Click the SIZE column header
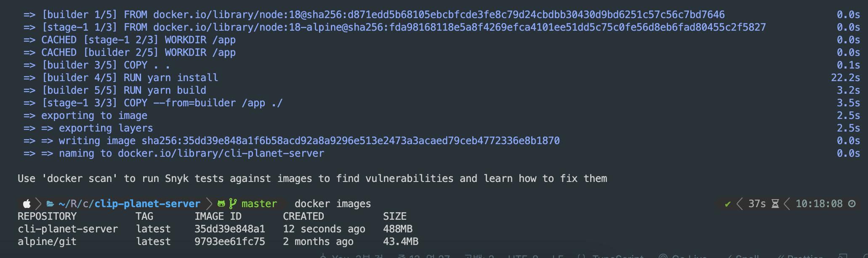Image resolution: width=868 pixels, height=258 pixels. pos(395,216)
